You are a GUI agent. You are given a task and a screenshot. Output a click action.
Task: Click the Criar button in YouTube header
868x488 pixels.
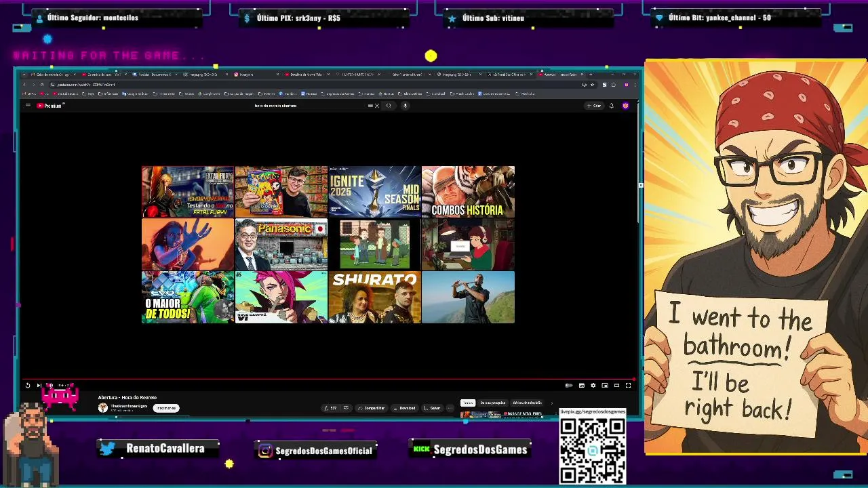click(x=594, y=106)
